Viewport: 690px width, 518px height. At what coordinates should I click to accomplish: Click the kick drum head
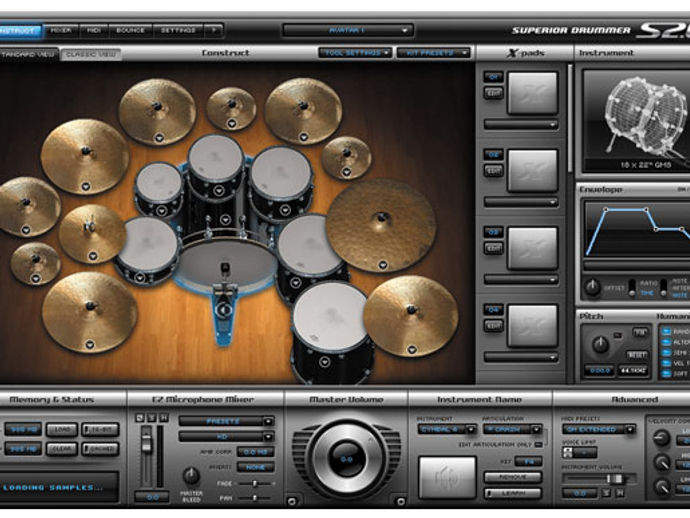(x=225, y=264)
